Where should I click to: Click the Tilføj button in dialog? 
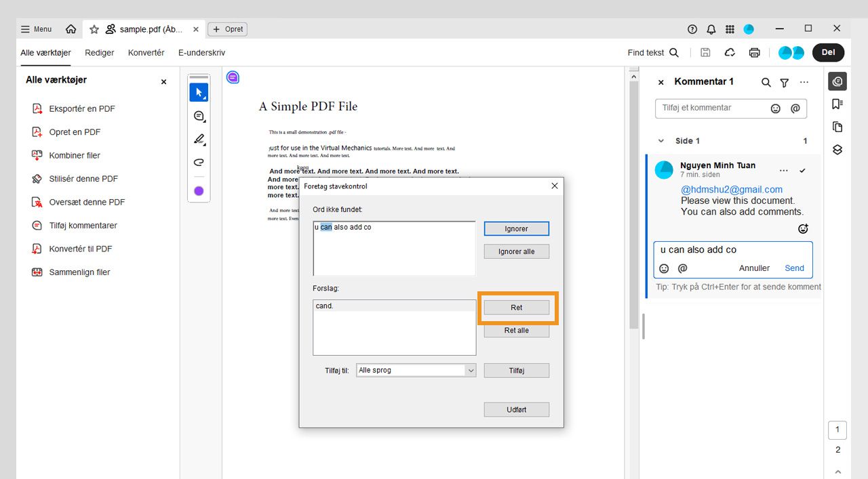click(516, 371)
